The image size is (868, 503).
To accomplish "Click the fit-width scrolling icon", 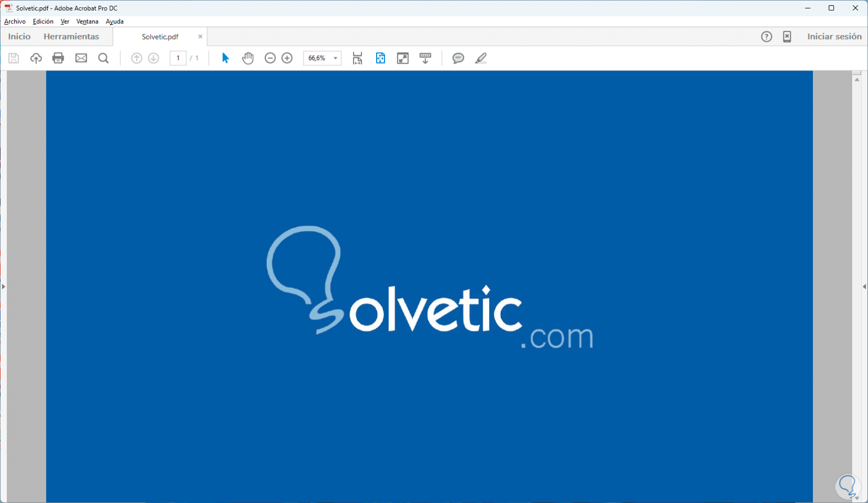I will coord(358,58).
